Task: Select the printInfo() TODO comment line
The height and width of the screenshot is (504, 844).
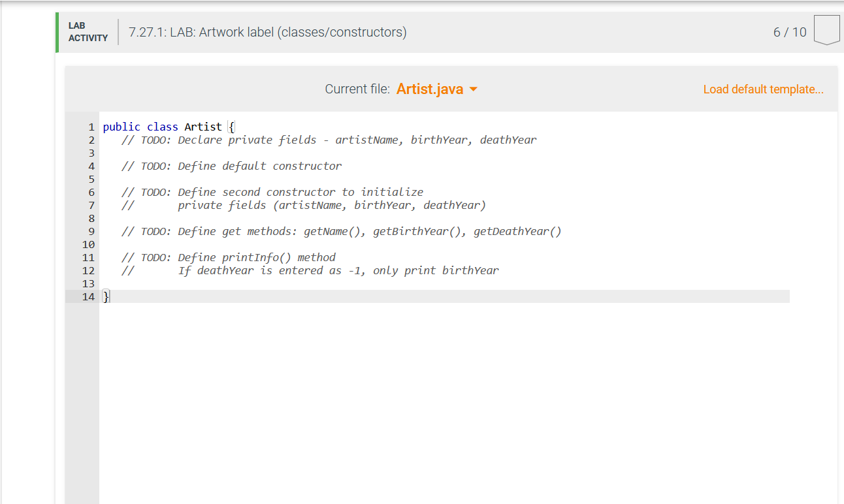Action: click(x=228, y=257)
